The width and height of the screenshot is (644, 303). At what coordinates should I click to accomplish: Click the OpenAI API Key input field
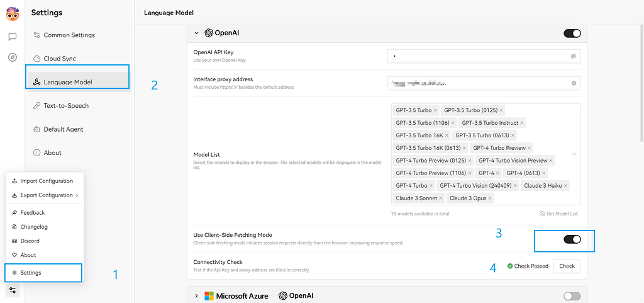[484, 56]
